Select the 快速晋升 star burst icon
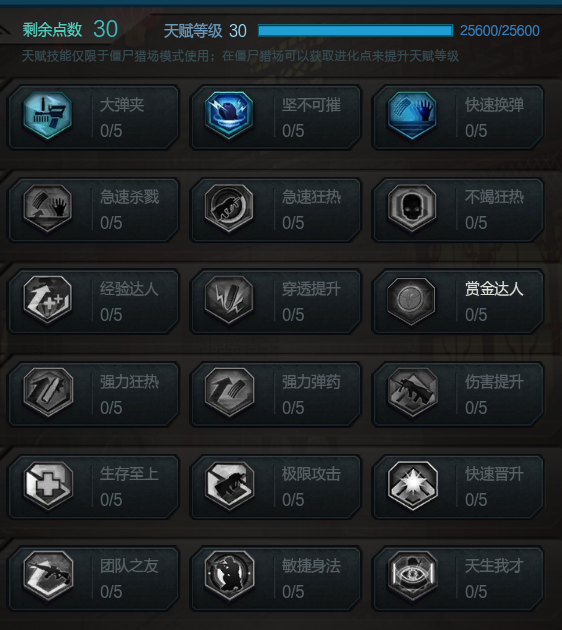Screen dimensions: 562x630 pos(412,485)
